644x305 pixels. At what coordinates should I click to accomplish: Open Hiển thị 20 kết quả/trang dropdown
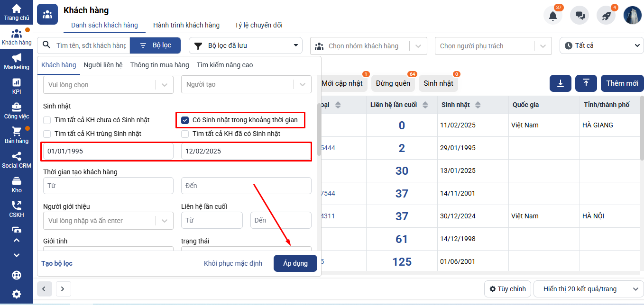coord(588,289)
